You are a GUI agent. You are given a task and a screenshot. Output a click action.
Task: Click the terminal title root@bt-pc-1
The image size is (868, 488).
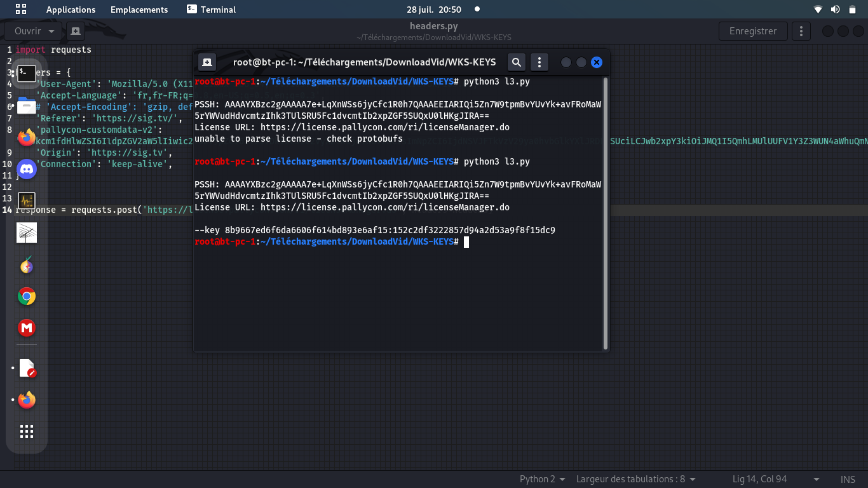(365, 62)
